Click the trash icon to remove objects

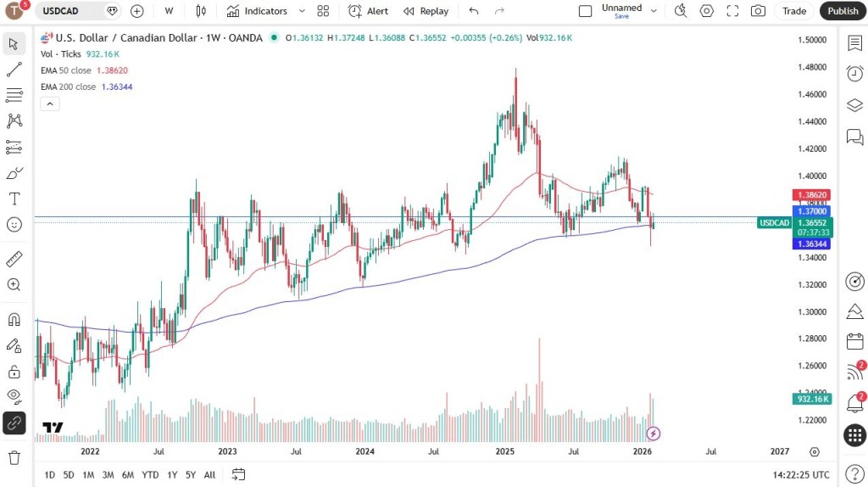point(14,457)
